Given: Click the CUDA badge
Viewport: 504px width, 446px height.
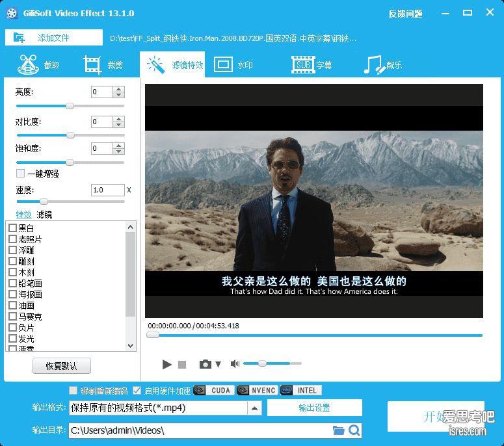Looking at the screenshot, I should click(214, 390).
